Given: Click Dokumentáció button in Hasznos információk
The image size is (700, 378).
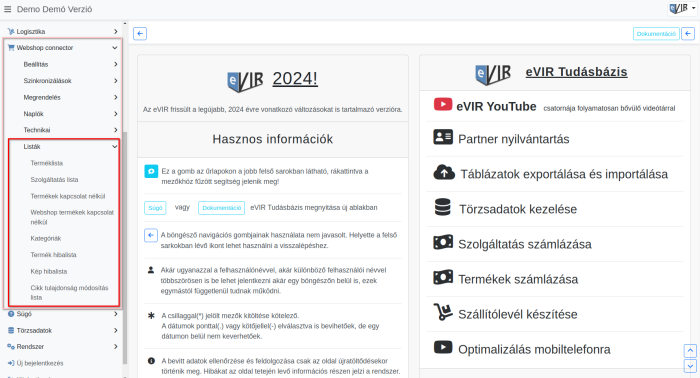Looking at the screenshot, I should click(221, 208).
